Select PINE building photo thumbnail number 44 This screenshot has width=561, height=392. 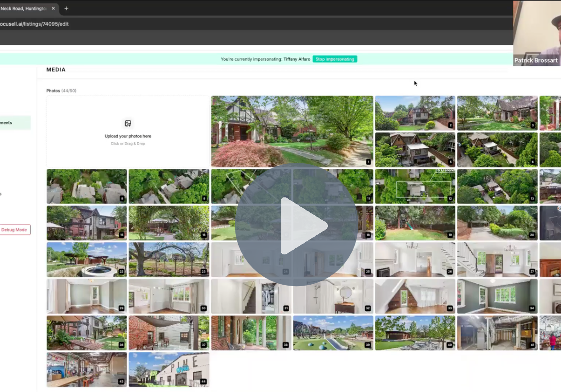pyautogui.click(x=169, y=370)
